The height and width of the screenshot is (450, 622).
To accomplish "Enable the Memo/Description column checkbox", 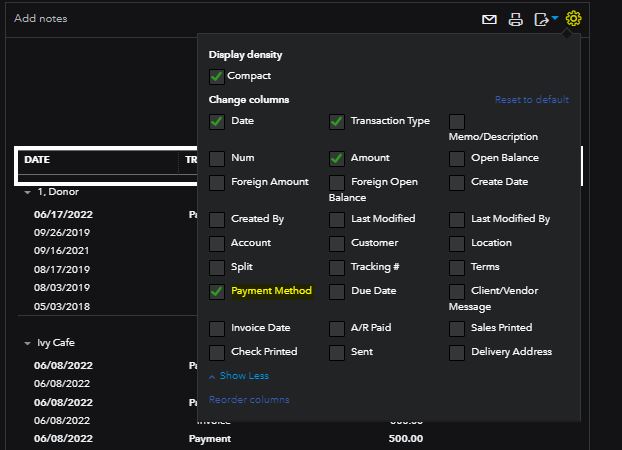I will 457,122.
